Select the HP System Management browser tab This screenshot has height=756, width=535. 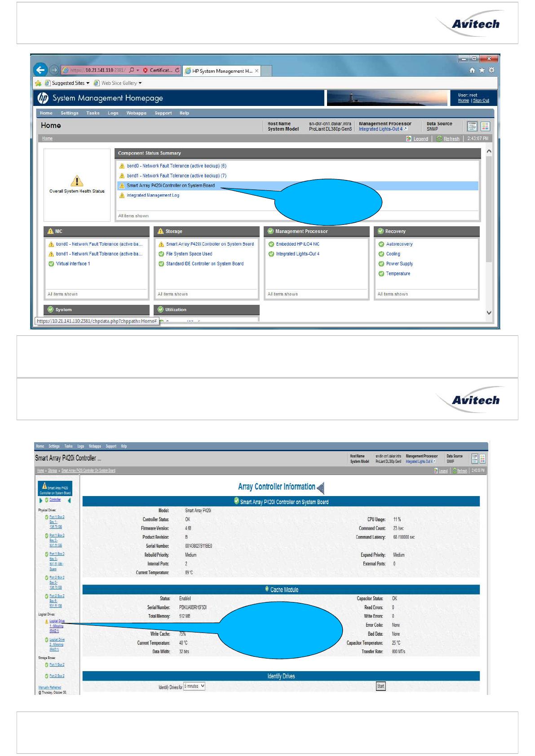(x=221, y=71)
